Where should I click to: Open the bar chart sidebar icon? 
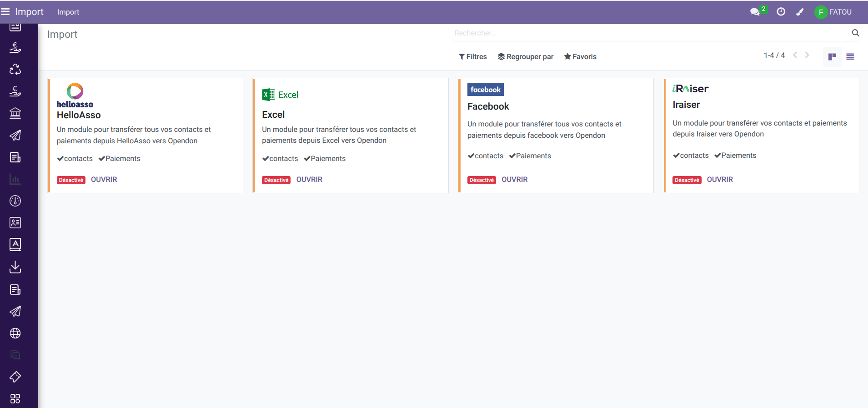15,179
